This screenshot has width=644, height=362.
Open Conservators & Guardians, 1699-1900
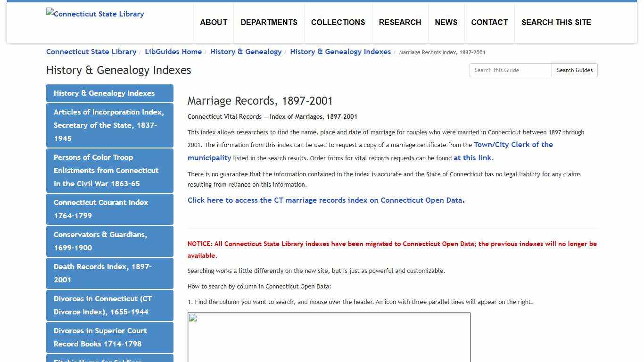tap(101, 241)
